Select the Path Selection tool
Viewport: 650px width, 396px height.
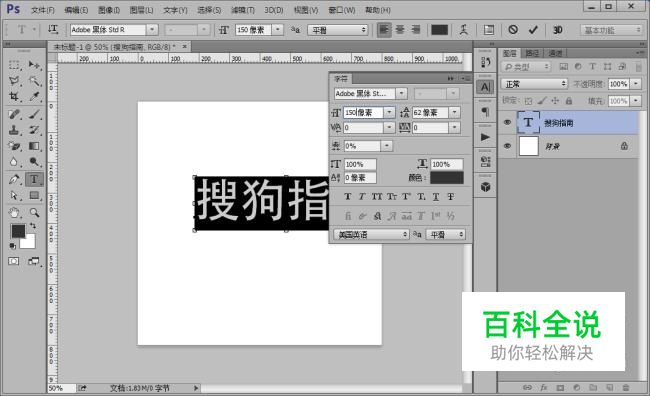coord(14,195)
